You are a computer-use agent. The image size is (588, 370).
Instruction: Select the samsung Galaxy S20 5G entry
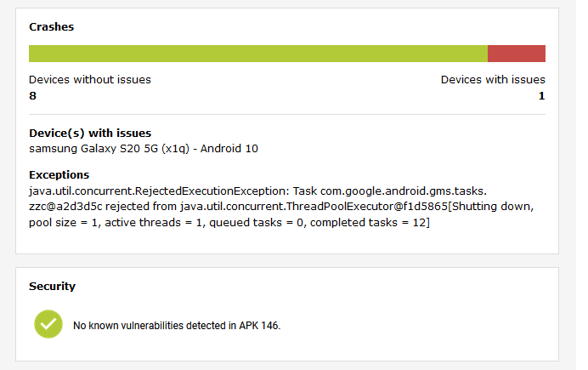[143, 149]
